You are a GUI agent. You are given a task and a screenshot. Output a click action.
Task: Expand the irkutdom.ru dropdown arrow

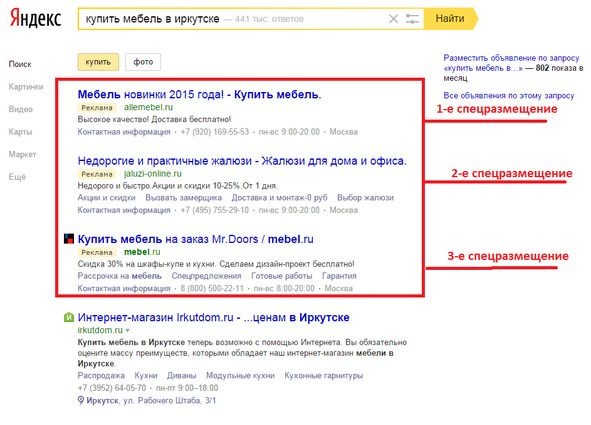click(128, 330)
